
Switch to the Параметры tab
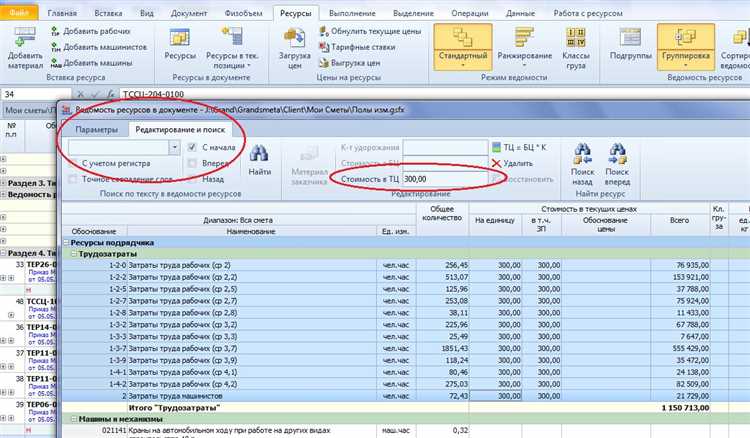[x=97, y=130]
